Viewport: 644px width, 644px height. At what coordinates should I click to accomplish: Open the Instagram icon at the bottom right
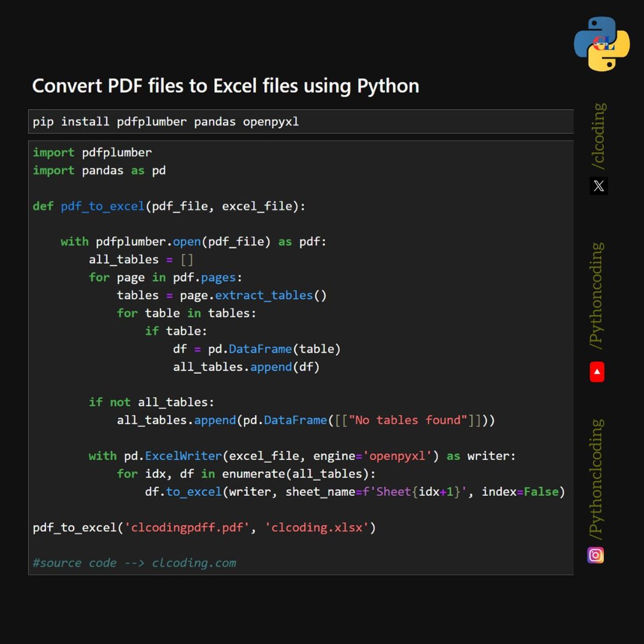click(596, 555)
